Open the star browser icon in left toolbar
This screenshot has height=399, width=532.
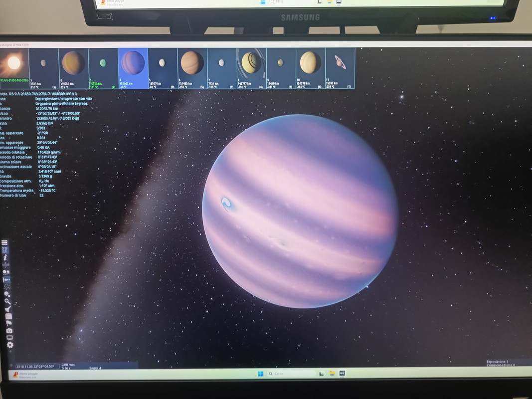5,250
